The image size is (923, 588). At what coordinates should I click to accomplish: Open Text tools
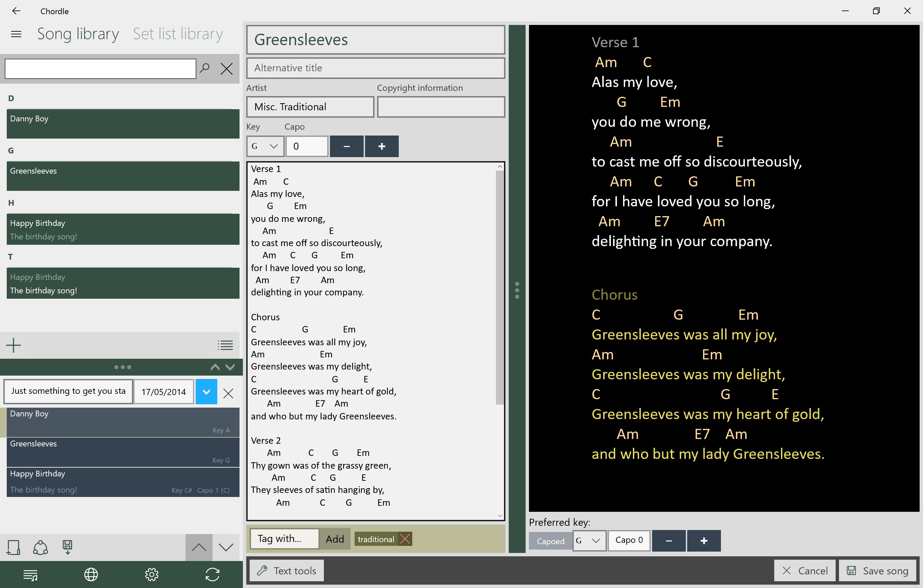tap(286, 570)
